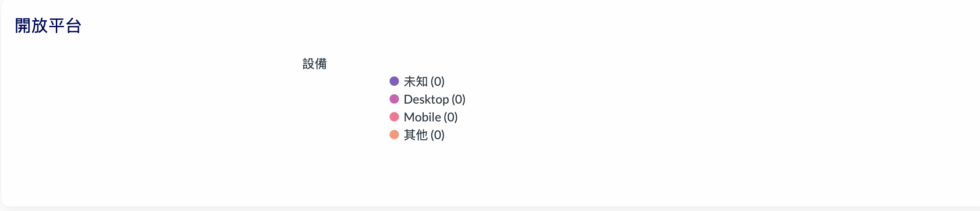
Task: Click the purple dot beside 未知
Action: (x=394, y=81)
